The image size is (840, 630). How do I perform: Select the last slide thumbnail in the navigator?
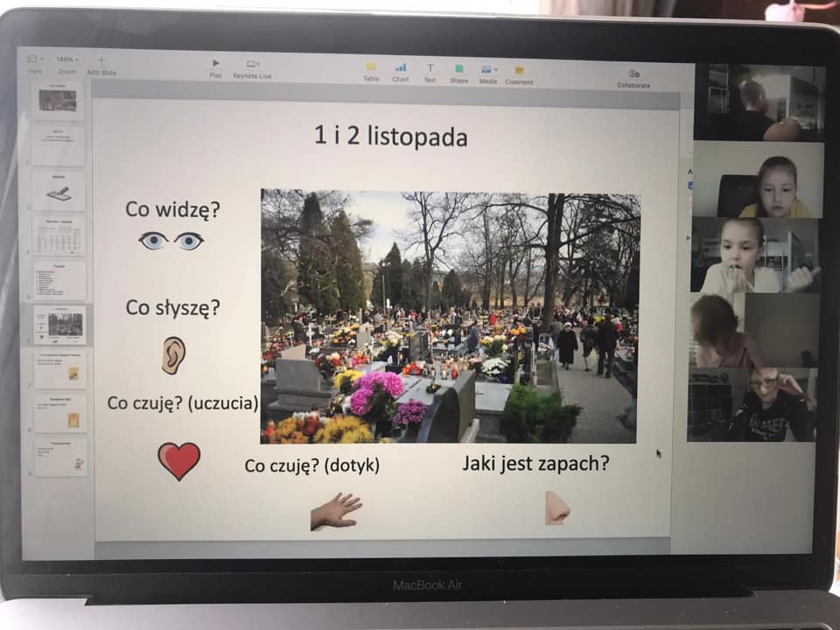[60, 458]
